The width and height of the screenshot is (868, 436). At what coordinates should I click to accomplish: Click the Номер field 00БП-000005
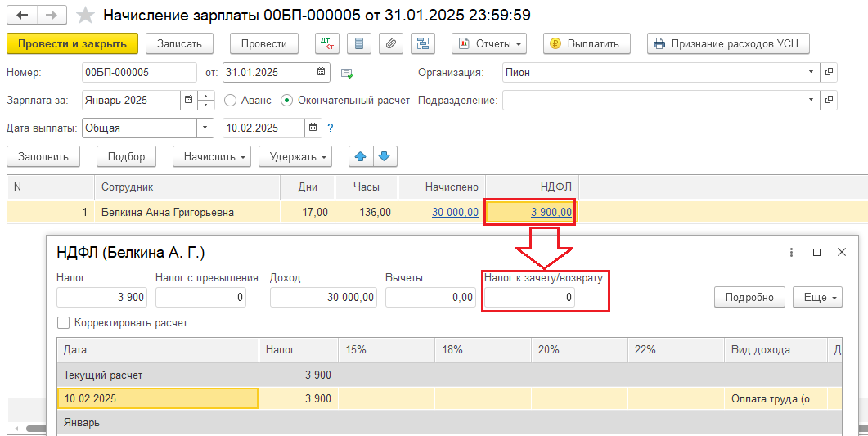(x=139, y=72)
